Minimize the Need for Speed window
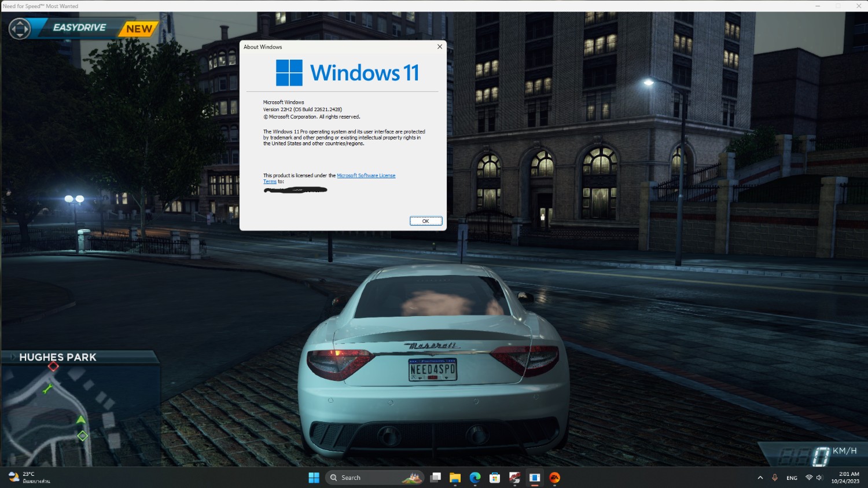 click(x=818, y=6)
